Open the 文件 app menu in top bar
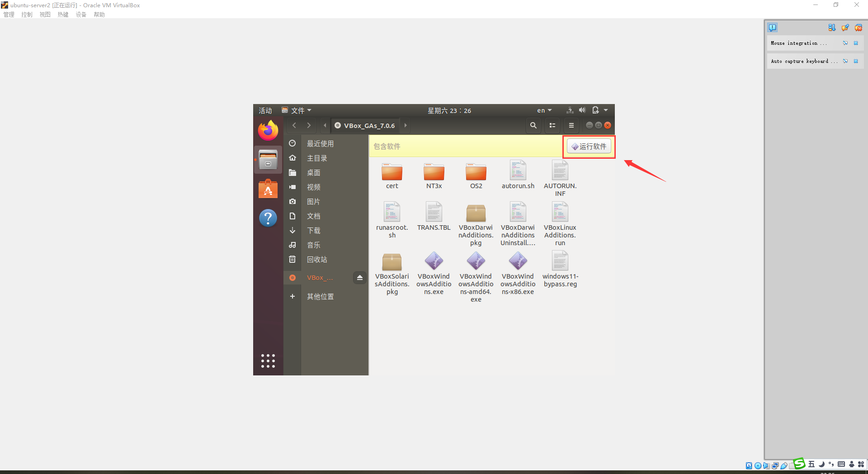The image size is (868, 474). coord(297,110)
